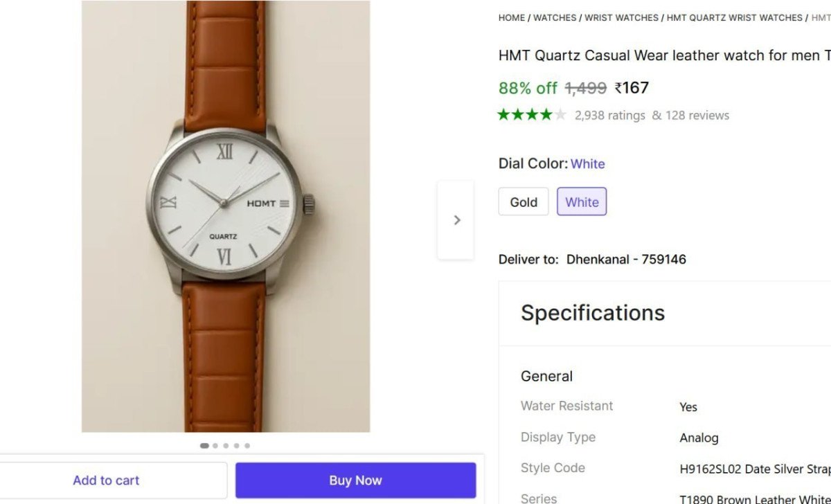This screenshot has height=504, width=831.
Task: Navigate to WRIST WATCHES category
Action: pos(621,17)
